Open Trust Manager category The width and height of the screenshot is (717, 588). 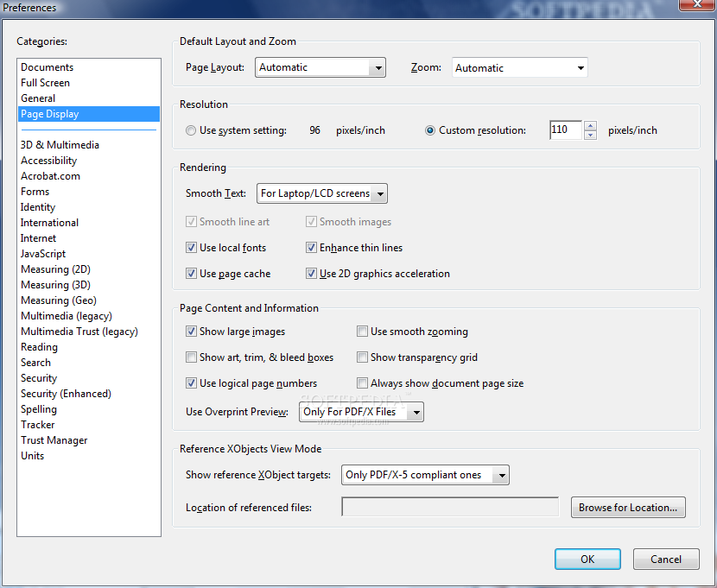tap(54, 440)
